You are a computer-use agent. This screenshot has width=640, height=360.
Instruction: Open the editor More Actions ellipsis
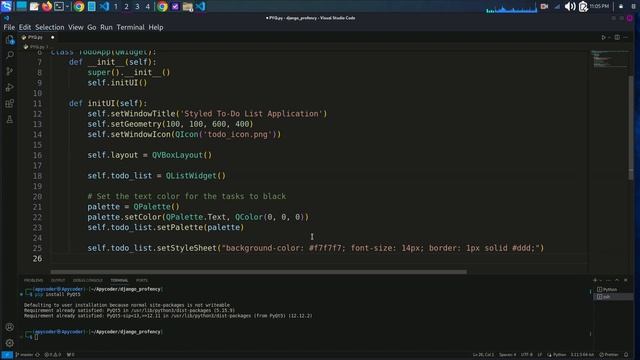point(626,37)
